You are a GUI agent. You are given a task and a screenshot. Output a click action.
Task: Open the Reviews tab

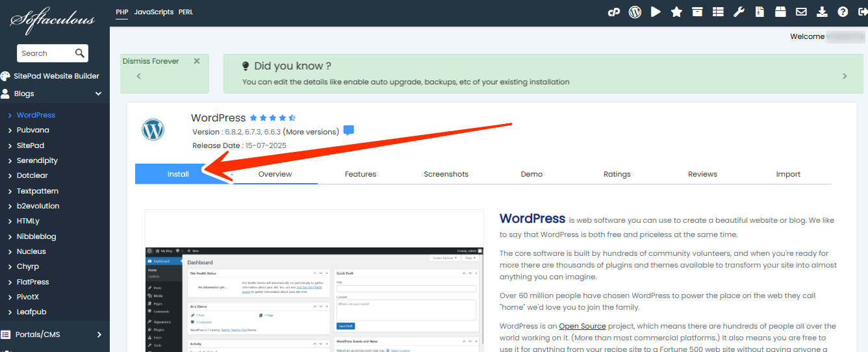point(702,174)
